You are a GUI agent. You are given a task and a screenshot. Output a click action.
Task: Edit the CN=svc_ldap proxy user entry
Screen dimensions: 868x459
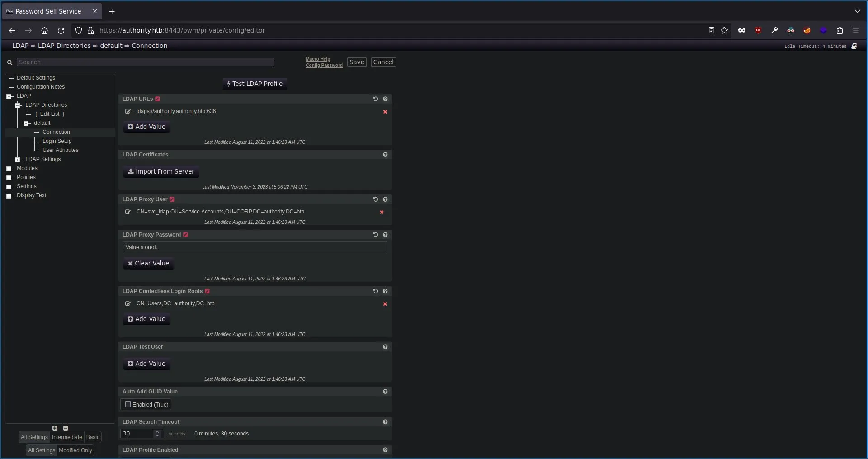click(128, 212)
